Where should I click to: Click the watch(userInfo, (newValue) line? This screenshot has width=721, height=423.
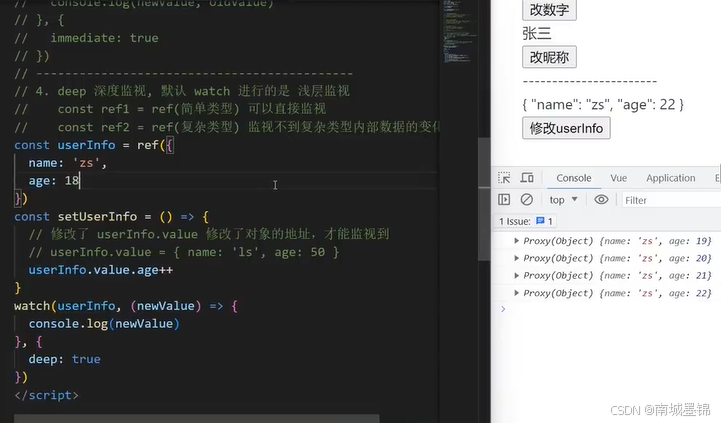point(126,306)
